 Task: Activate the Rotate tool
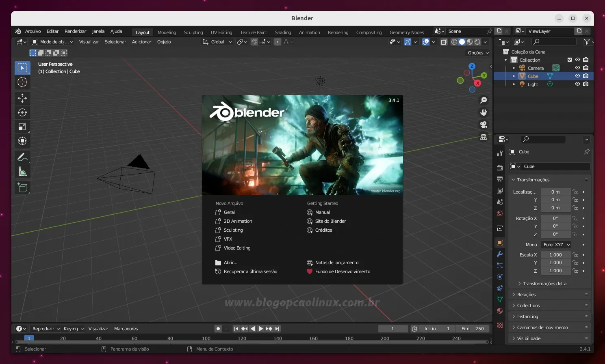point(22,112)
